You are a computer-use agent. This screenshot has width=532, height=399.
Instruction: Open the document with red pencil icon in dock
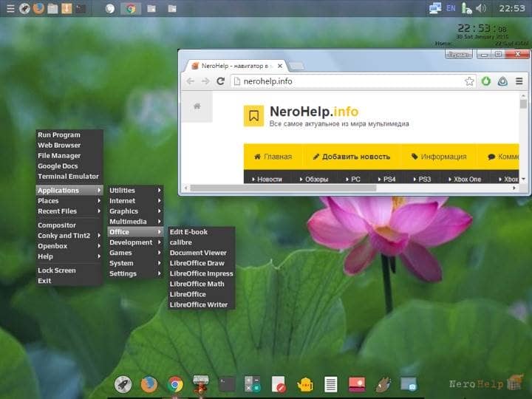tap(279, 384)
